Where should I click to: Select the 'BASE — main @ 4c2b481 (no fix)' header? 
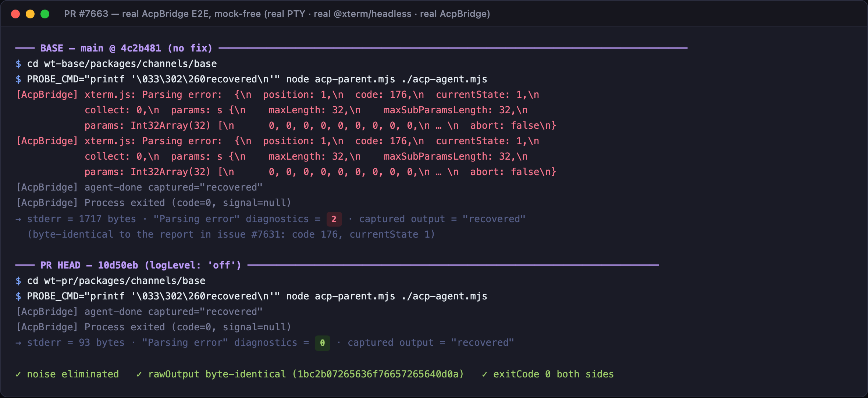(x=126, y=48)
